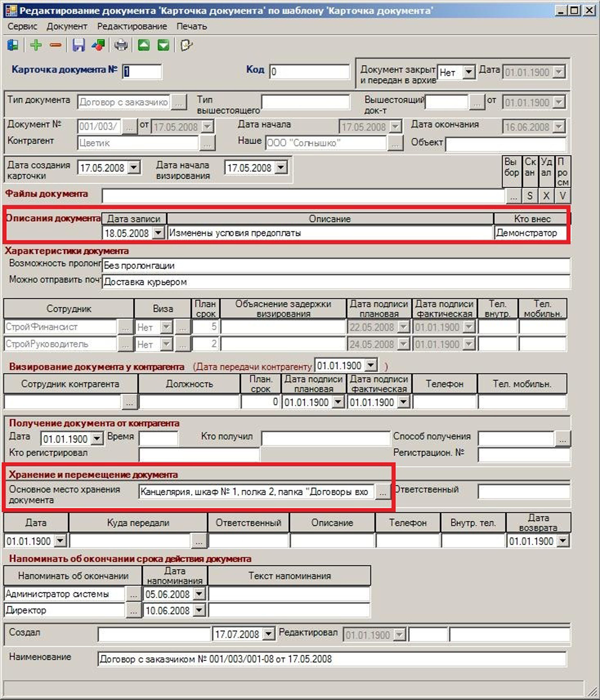The height and width of the screenshot is (700, 600).
Task: Click ellipsis button next to storage location
Action: pos(383,492)
